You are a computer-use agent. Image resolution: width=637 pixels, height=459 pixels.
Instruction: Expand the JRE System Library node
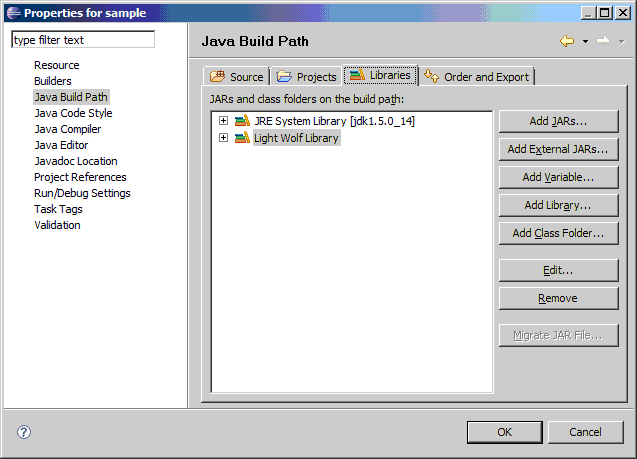pyautogui.click(x=223, y=121)
